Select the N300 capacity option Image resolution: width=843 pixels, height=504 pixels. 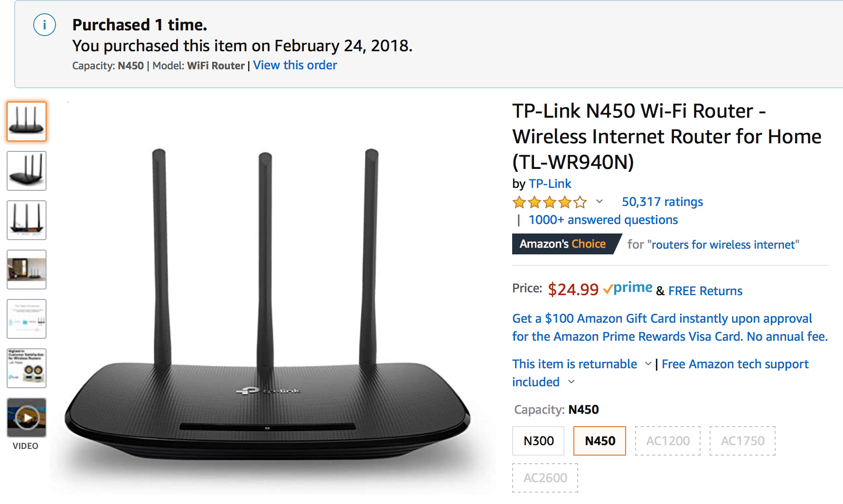[538, 441]
